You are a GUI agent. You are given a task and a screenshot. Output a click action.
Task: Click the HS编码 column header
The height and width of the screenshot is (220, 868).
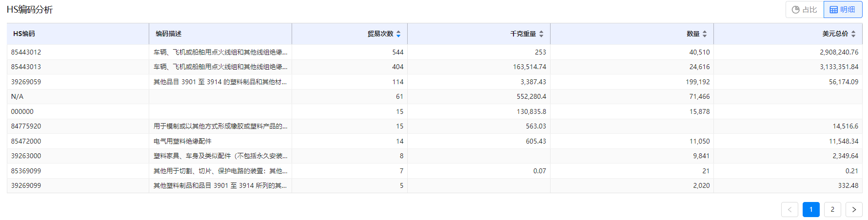(x=24, y=34)
